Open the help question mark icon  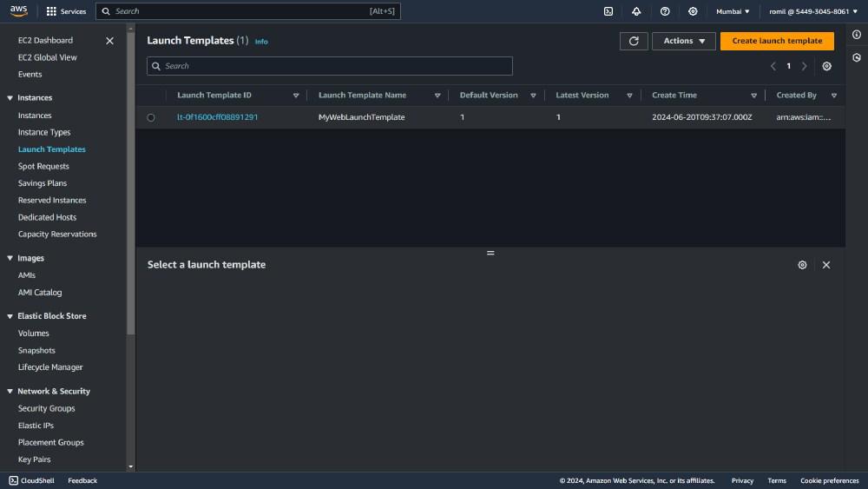665,11
